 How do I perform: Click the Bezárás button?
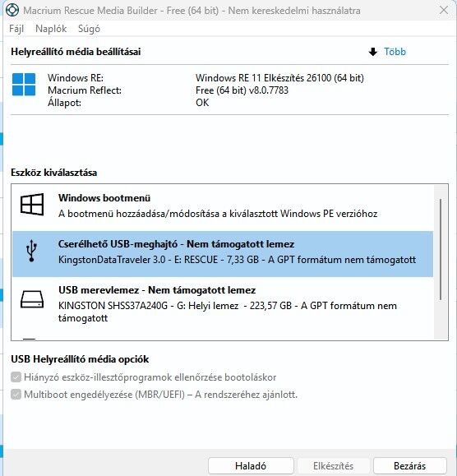409,465
